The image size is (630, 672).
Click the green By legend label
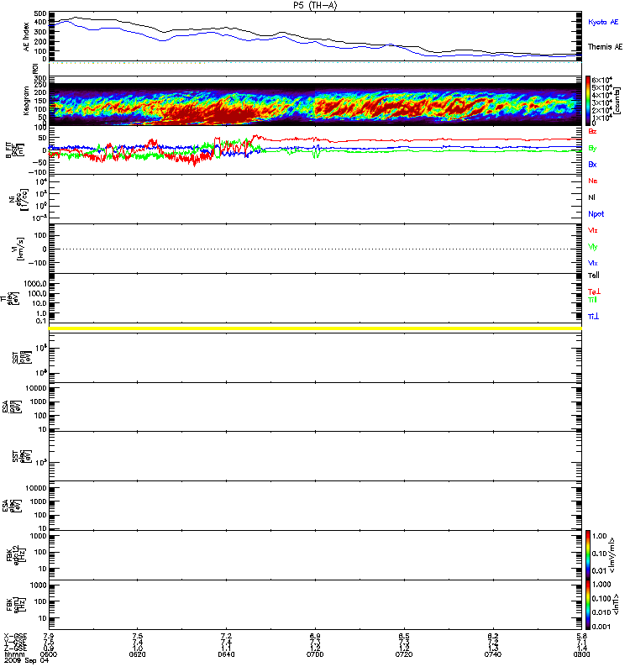click(592, 148)
